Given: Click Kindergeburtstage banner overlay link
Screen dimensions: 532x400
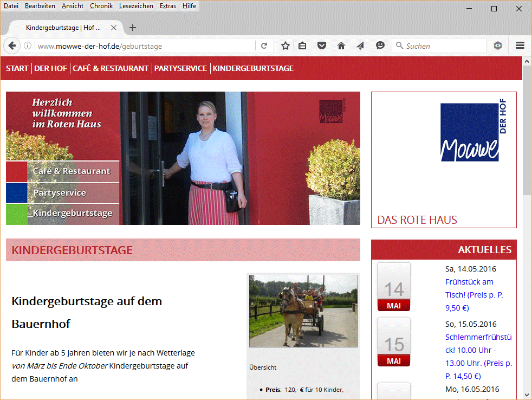Looking at the screenshot, I should (x=73, y=213).
